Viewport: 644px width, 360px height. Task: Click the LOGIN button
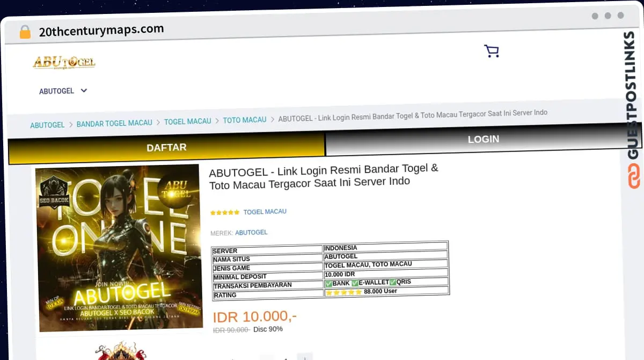pos(484,139)
